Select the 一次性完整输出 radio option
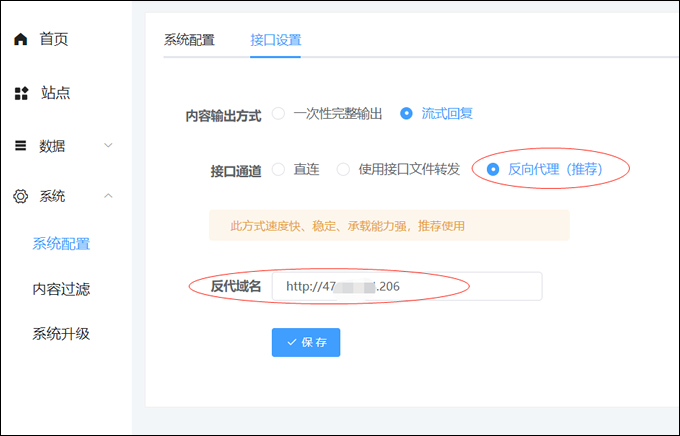 (278, 114)
